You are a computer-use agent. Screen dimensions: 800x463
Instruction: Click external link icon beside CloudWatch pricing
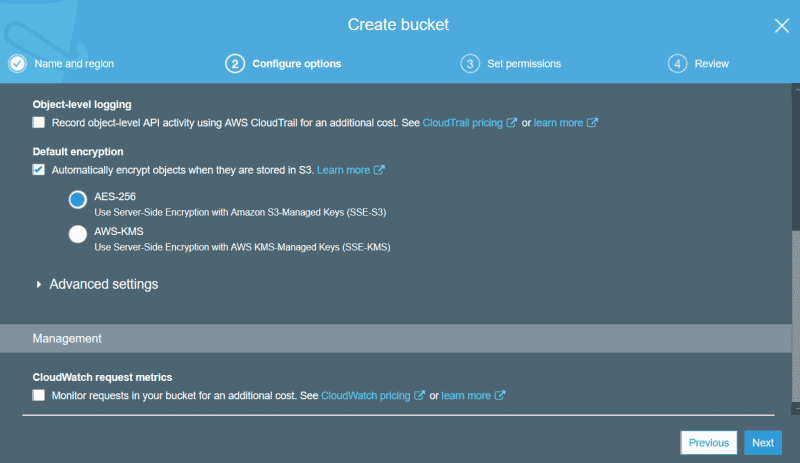419,395
